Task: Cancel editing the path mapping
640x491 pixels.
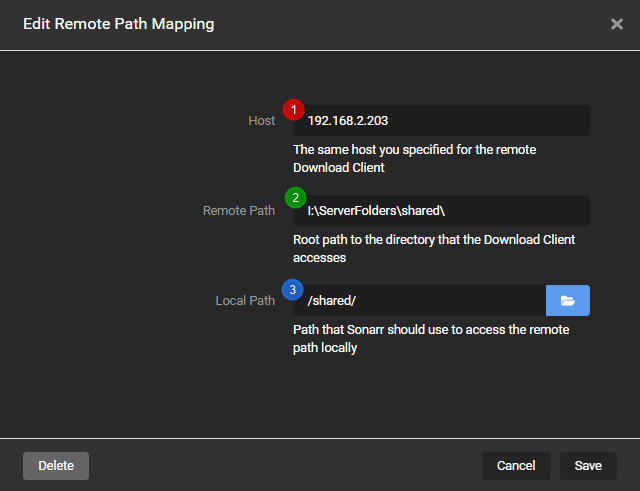Action: [516, 466]
